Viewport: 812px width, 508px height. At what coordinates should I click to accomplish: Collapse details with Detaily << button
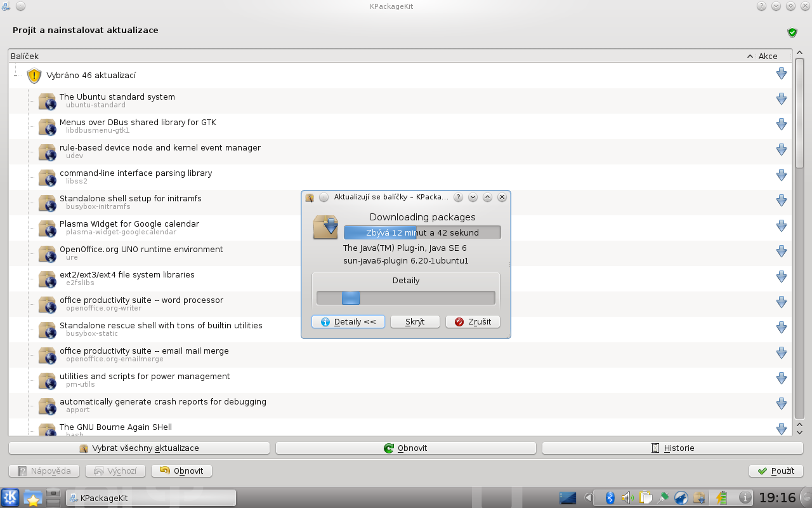coord(348,322)
